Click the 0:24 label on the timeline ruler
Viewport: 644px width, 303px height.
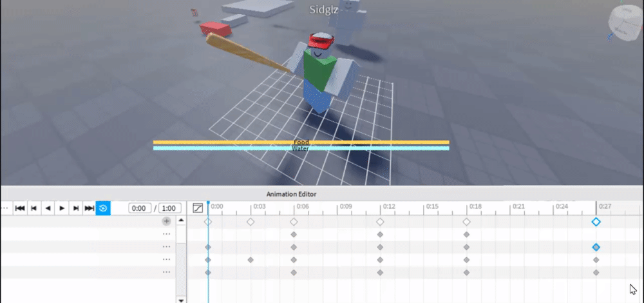click(x=562, y=206)
